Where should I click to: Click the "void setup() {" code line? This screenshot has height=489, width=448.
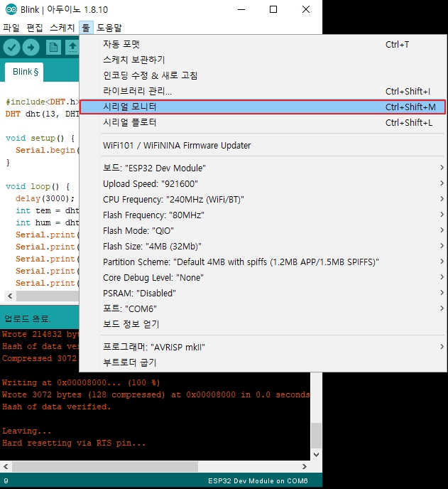(x=40, y=138)
